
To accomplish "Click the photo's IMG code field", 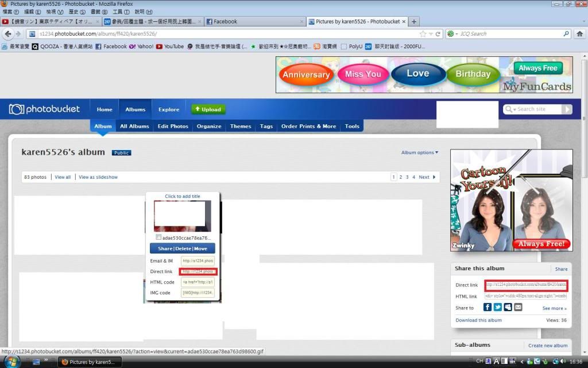I will pos(198,293).
